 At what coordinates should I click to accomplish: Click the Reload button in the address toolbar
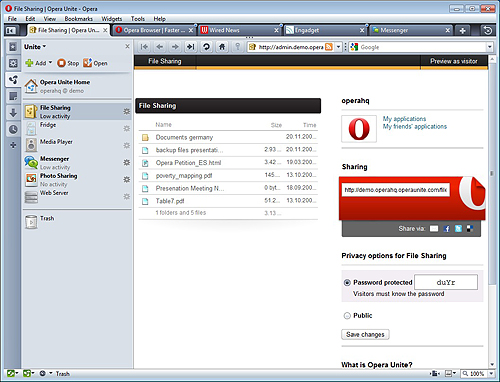coord(206,47)
